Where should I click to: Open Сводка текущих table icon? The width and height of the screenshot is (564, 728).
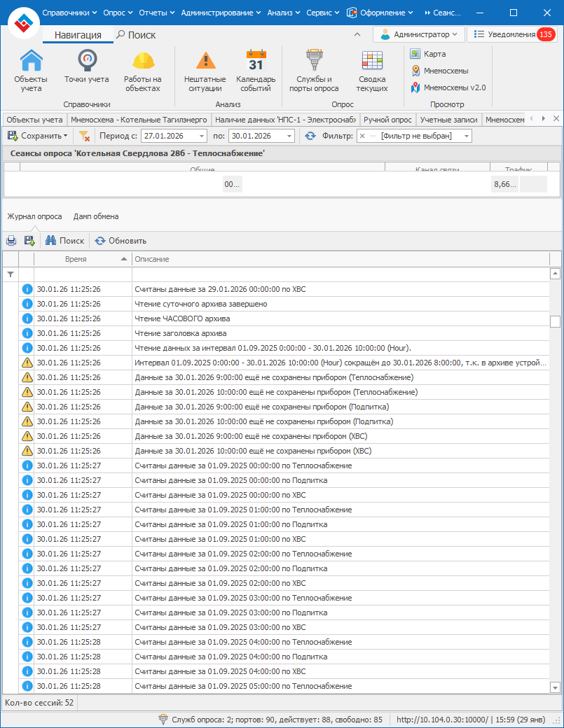pos(371,71)
